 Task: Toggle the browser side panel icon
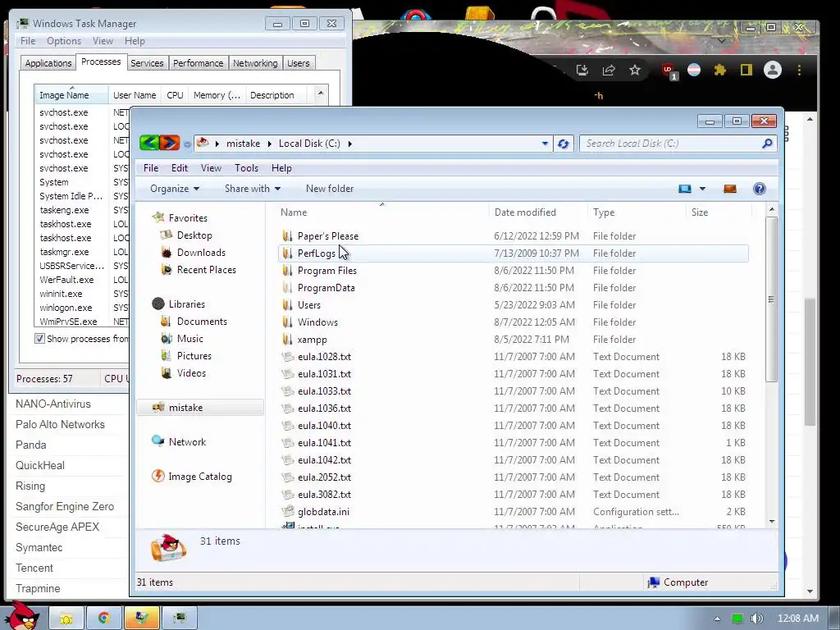pyautogui.click(x=746, y=71)
